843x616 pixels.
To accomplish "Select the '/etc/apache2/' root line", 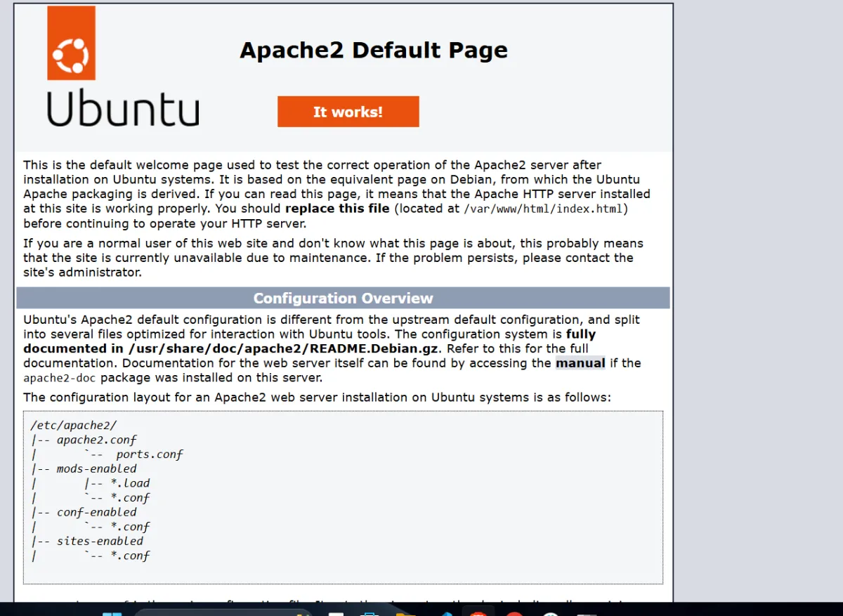I will [x=74, y=426].
